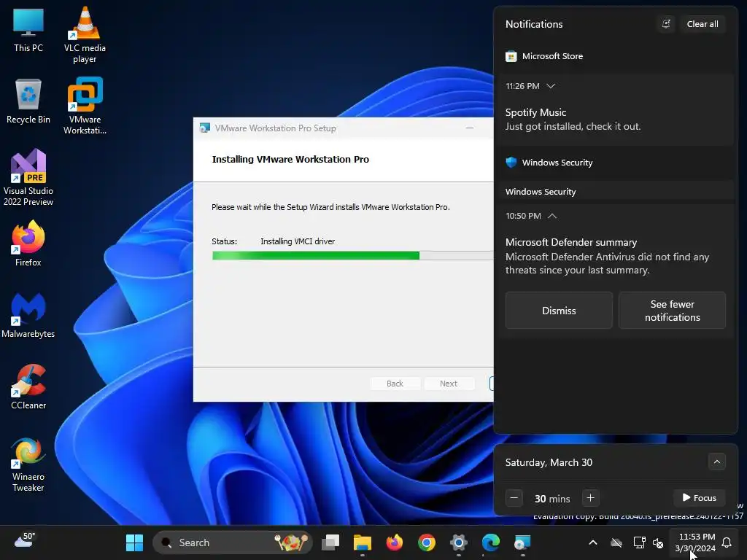Click Saturday, March 30 date heading

[549, 462]
